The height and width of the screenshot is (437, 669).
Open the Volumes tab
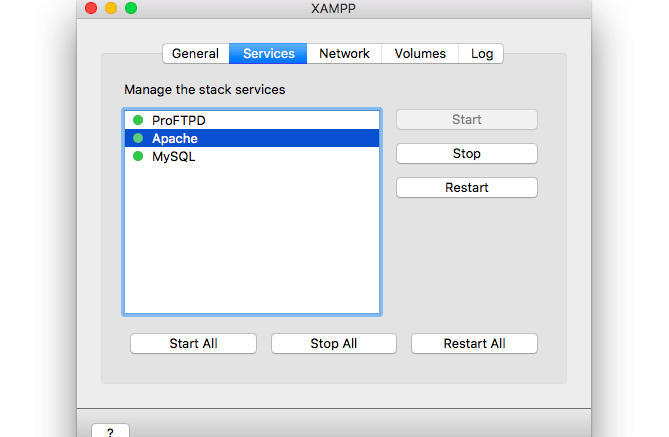420,54
